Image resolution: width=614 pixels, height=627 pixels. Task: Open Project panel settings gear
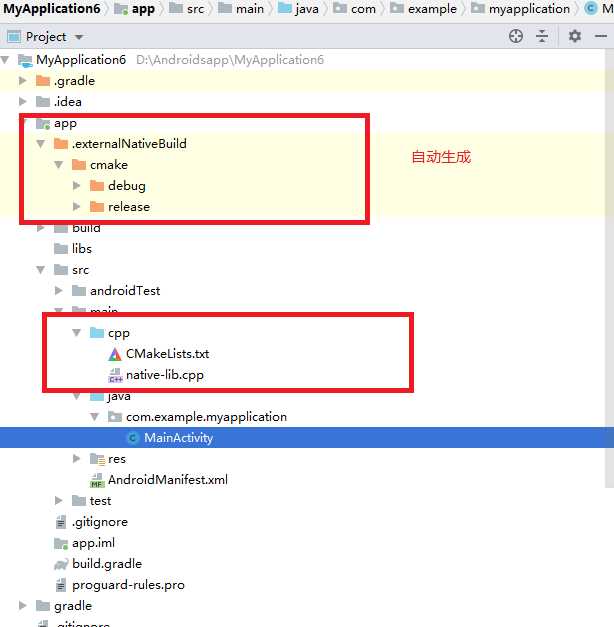point(575,36)
